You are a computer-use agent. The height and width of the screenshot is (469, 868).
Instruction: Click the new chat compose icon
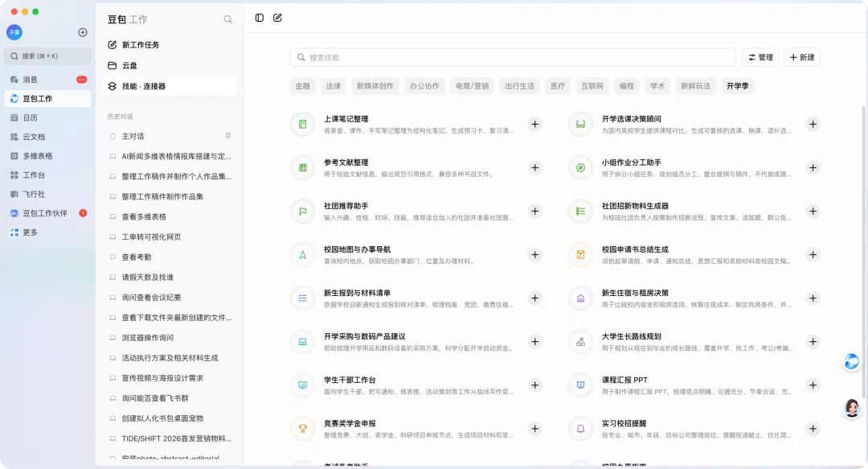(277, 18)
